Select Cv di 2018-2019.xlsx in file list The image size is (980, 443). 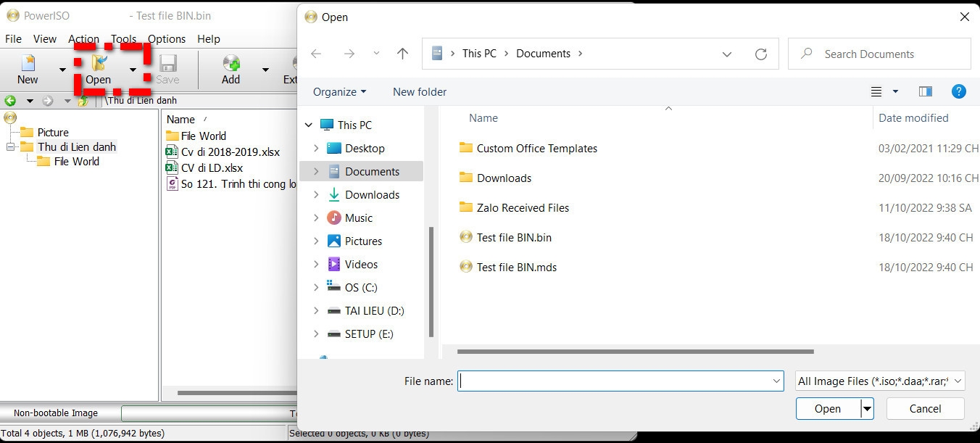[x=230, y=152]
